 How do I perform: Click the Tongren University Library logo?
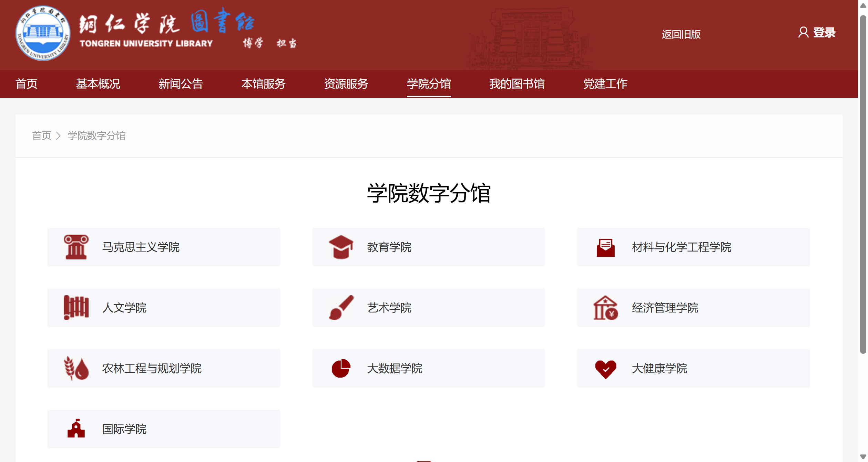pos(43,33)
